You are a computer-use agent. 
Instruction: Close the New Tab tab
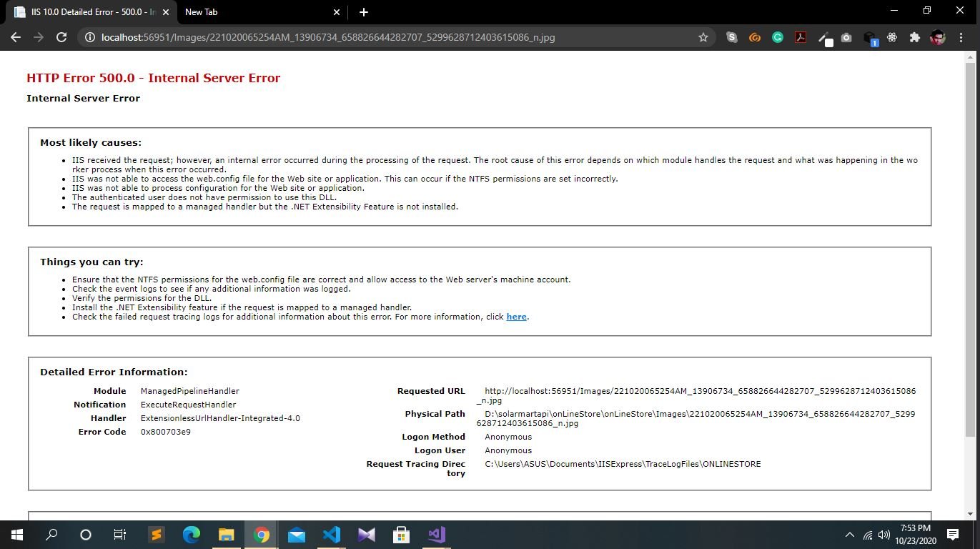coord(337,12)
